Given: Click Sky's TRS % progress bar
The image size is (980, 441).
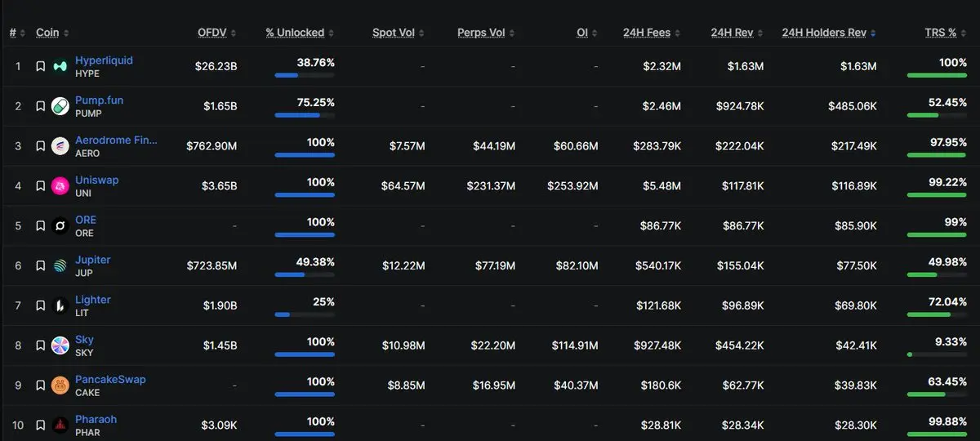Looking at the screenshot, I should click(x=937, y=354).
